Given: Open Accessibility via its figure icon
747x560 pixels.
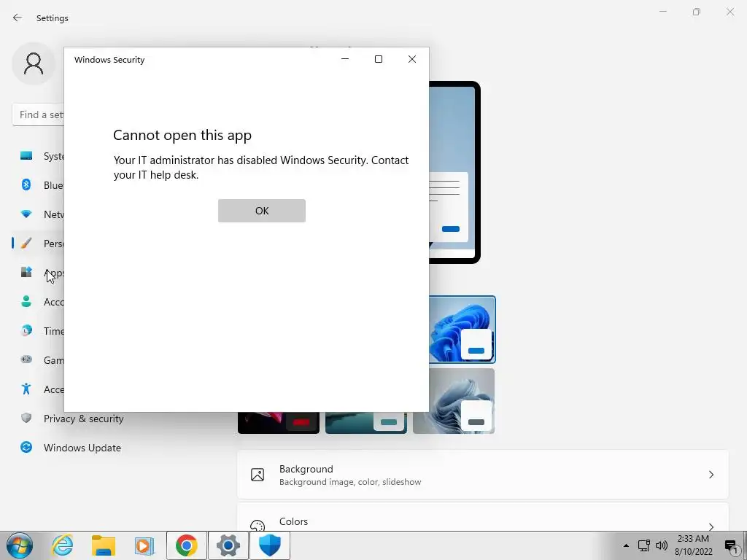Looking at the screenshot, I should [26, 389].
